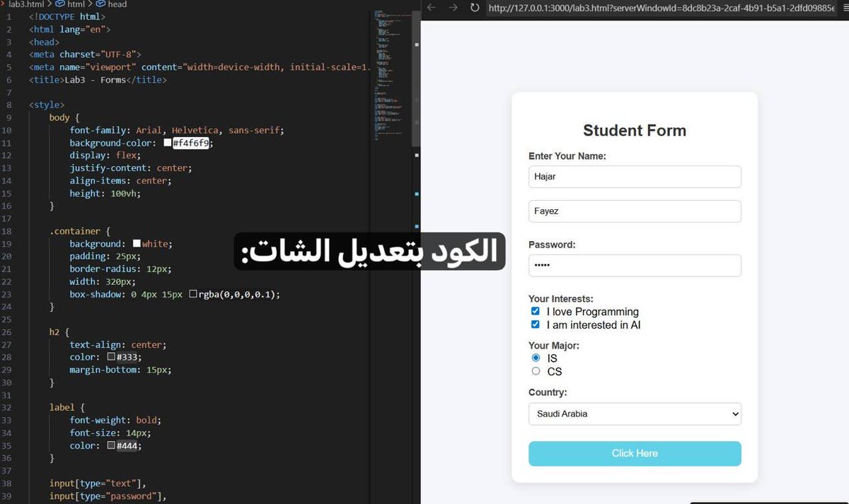849x504 pixels.
Task: Click the 'Your Interests:' label
Action: [x=561, y=299]
